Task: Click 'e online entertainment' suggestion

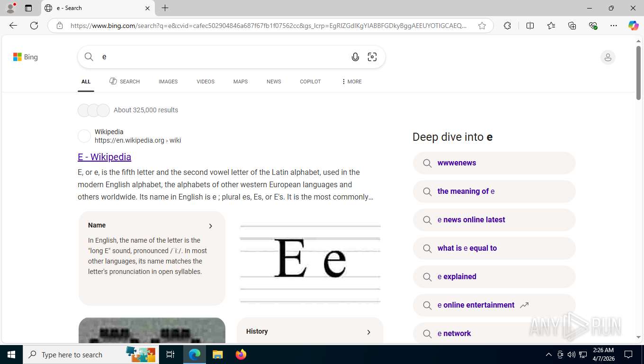Action: point(494,305)
